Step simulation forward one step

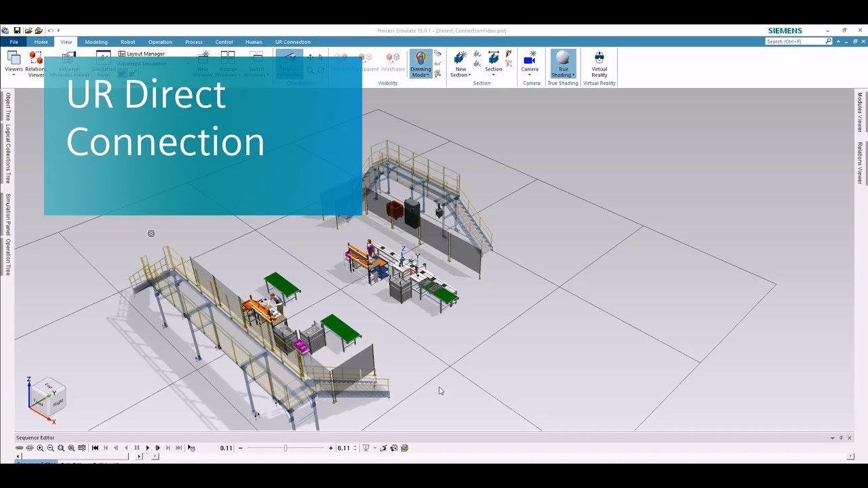[158, 448]
